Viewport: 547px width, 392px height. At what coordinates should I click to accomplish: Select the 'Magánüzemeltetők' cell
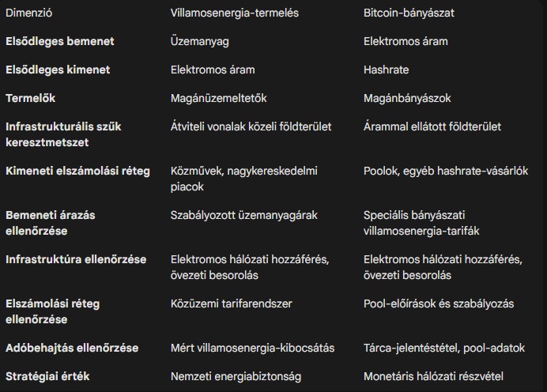[x=219, y=98]
